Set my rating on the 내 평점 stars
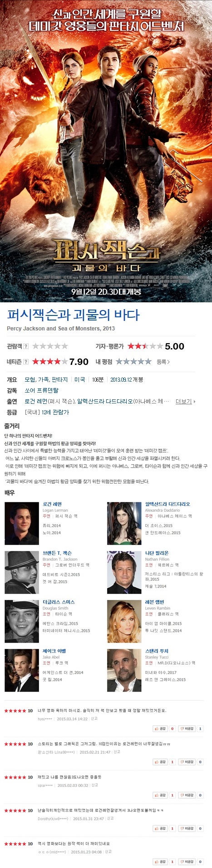This screenshot has height=868, width=212. [x=133, y=362]
